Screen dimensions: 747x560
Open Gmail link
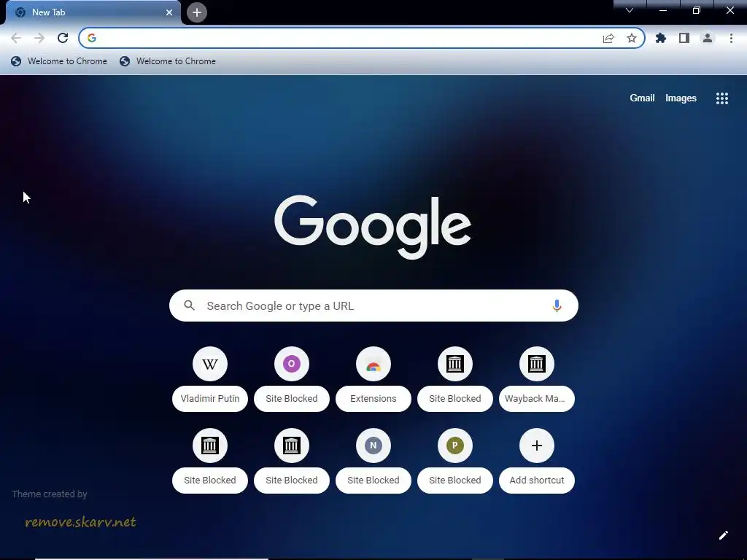tap(642, 98)
